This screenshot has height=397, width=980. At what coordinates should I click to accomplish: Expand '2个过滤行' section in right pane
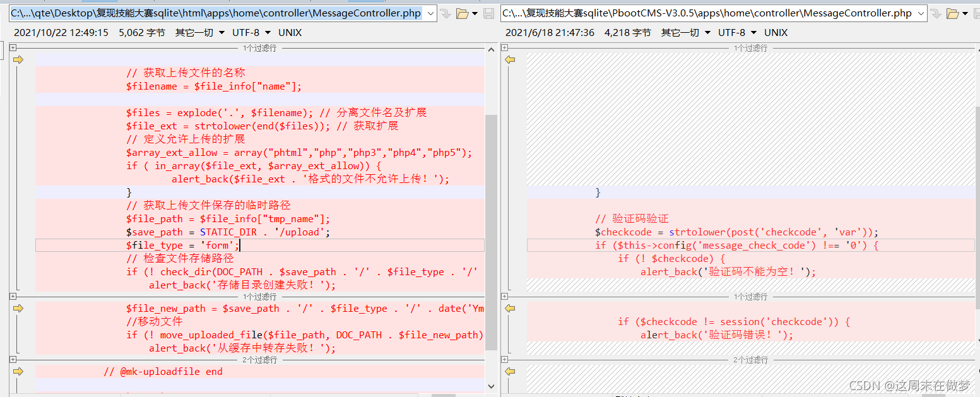coord(504,359)
